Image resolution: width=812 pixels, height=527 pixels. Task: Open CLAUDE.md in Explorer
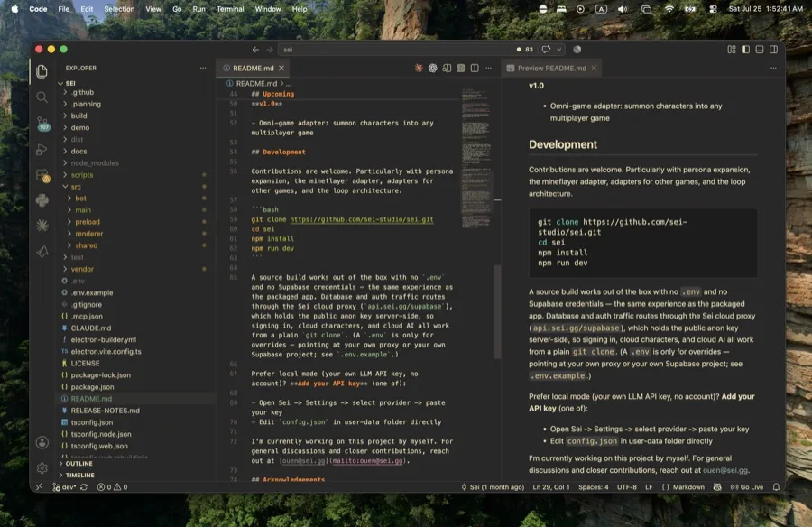tap(134, 328)
